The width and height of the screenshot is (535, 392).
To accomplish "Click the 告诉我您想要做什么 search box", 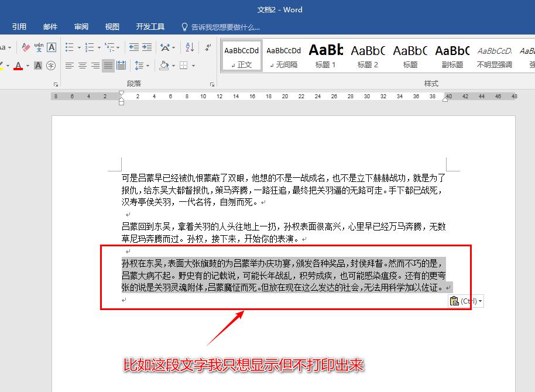I will 222,26.
